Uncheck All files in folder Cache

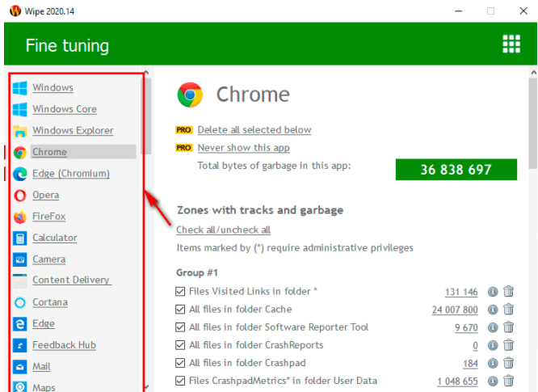pos(180,310)
